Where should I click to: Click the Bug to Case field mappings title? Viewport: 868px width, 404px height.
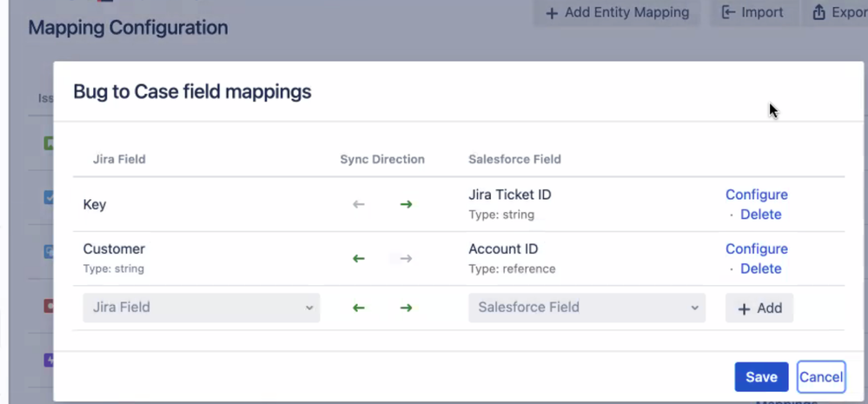click(192, 92)
